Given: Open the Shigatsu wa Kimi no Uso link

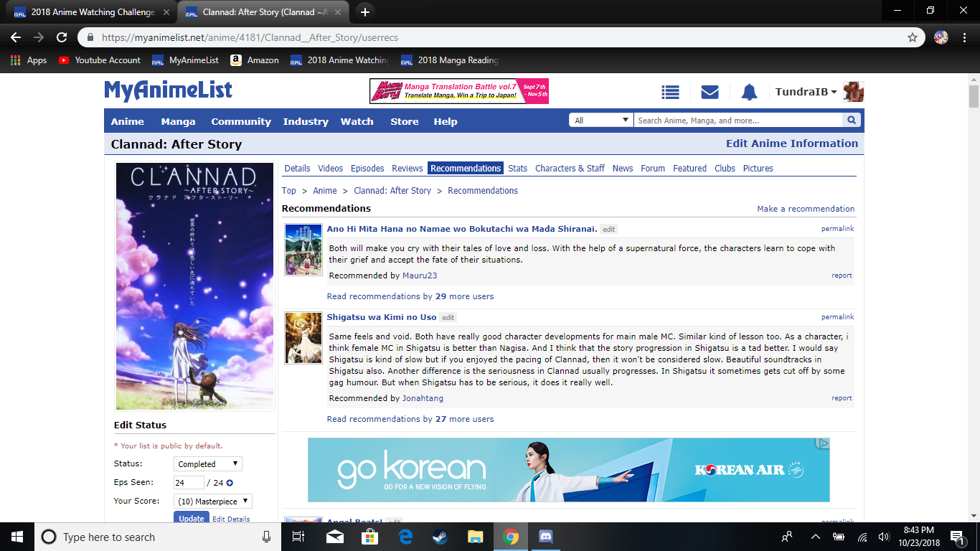Looking at the screenshot, I should coord(382,317).
